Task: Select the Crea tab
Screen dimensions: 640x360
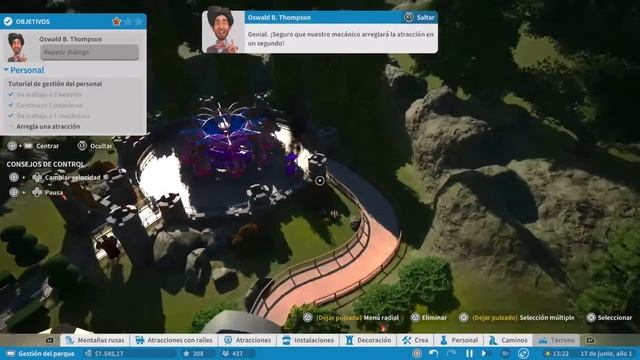Action: click(x=416, y=340)
